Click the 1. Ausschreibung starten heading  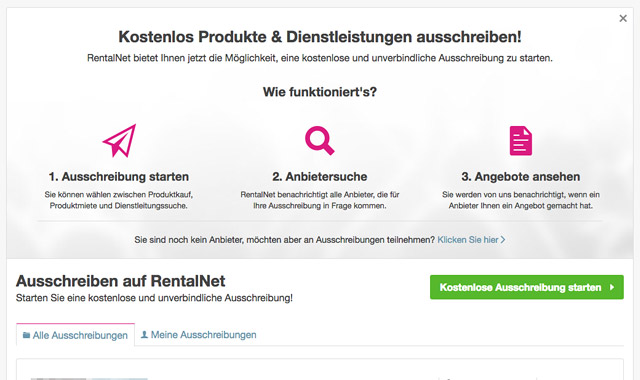119,177
